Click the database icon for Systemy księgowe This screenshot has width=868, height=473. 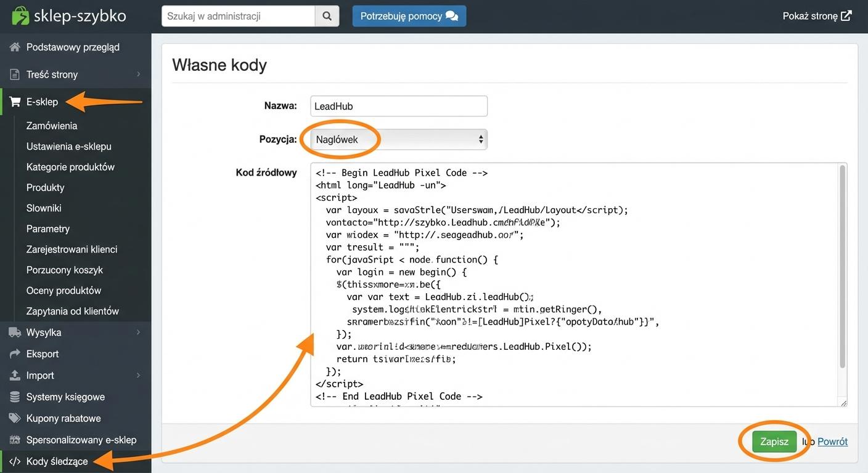(15, 397)
